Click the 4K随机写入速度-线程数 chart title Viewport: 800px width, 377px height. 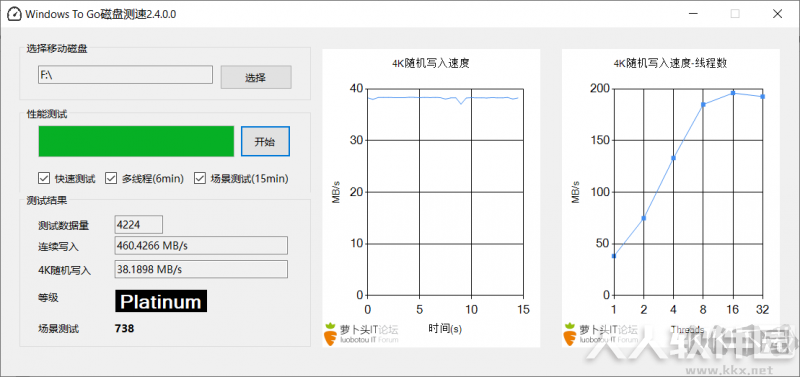[670, 64]
